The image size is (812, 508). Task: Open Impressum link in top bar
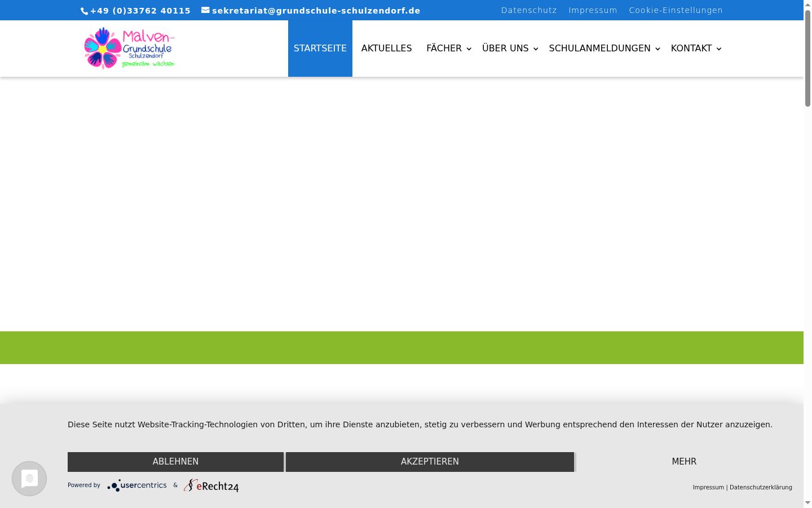pyautogui.click(x=593, y=10)
